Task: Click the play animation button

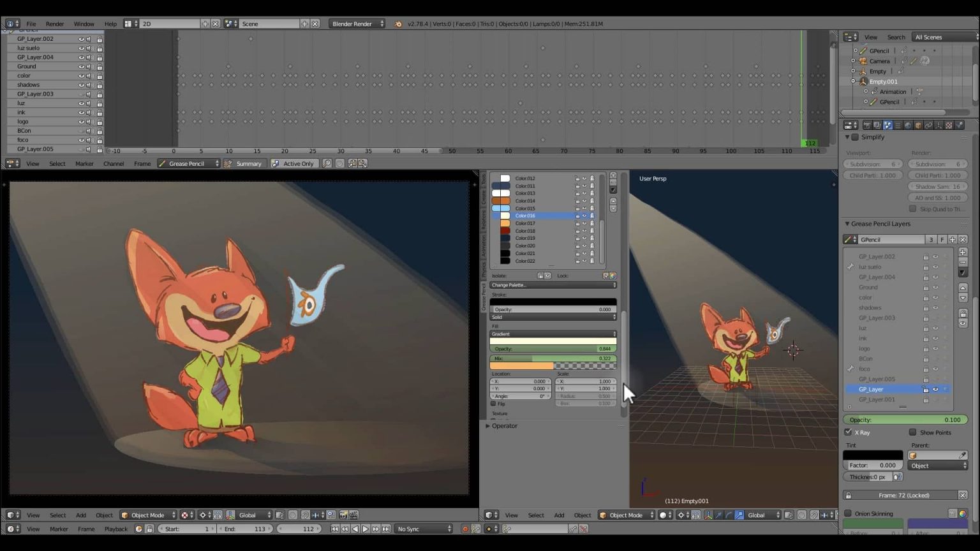Action: 366,529
